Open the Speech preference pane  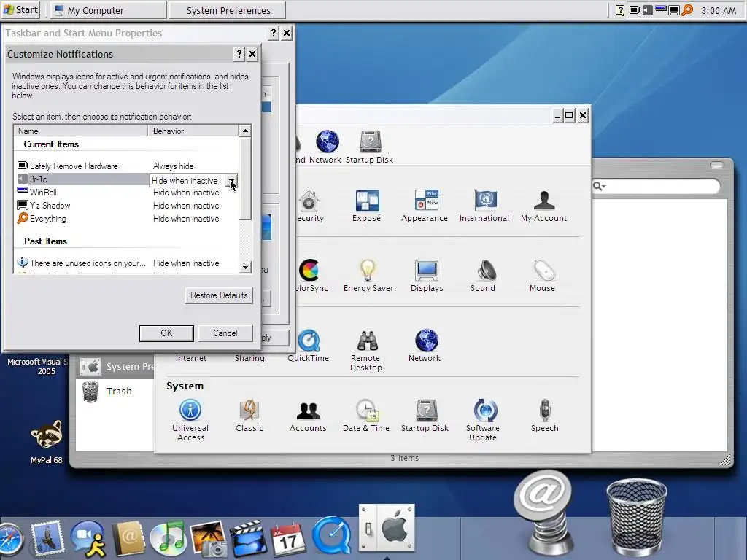[544, 416]
